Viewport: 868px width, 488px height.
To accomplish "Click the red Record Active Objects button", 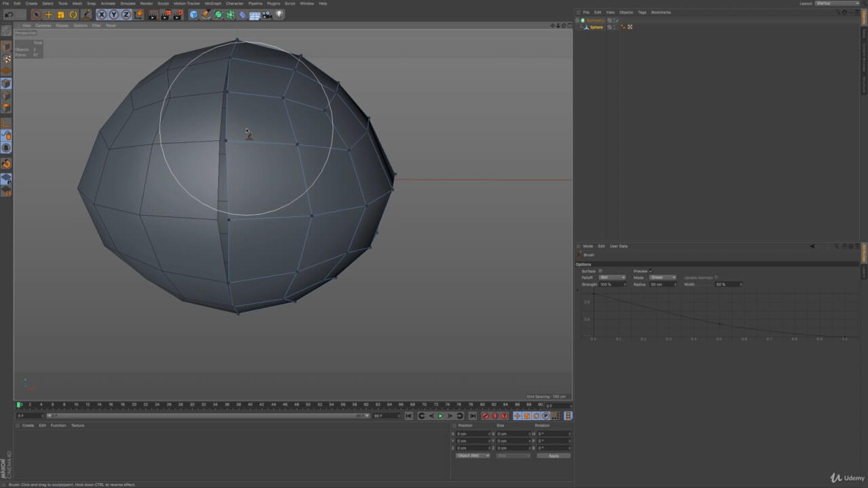I will pos(485,415).
